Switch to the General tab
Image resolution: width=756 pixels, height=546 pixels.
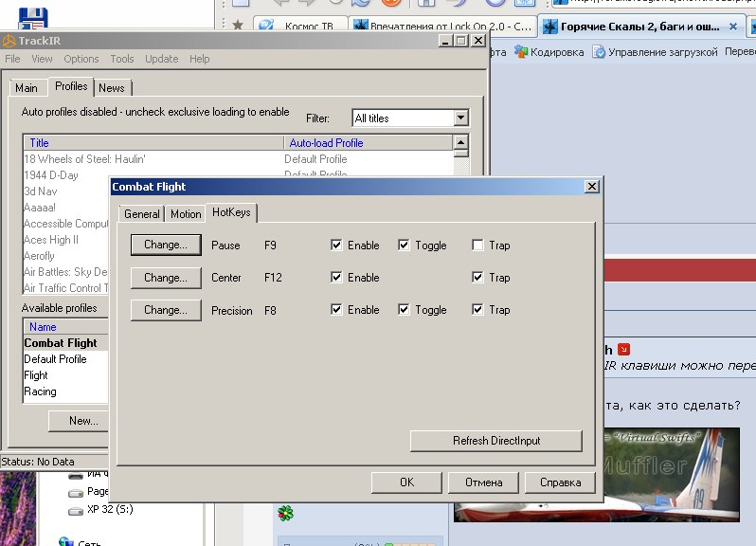142,213
